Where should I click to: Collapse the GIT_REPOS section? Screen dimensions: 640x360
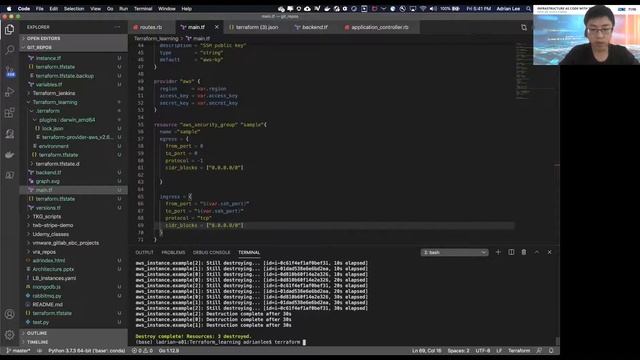[x=73, y=47]
